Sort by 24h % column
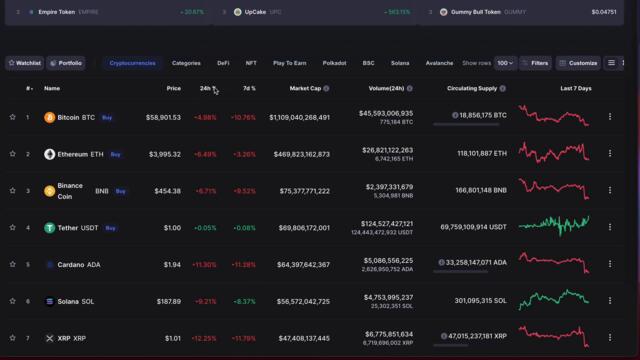 [207, 88]
